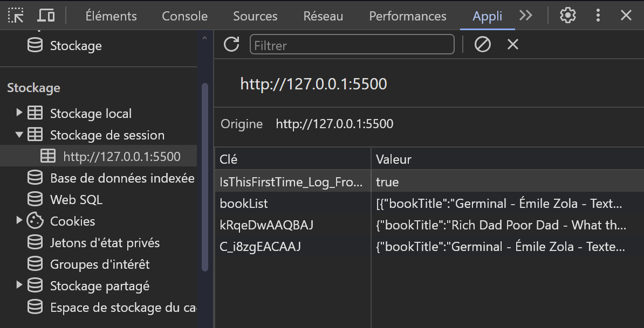644x328 pixels.
Task: Click the Web SQL database icon
Action: [35, 199]
